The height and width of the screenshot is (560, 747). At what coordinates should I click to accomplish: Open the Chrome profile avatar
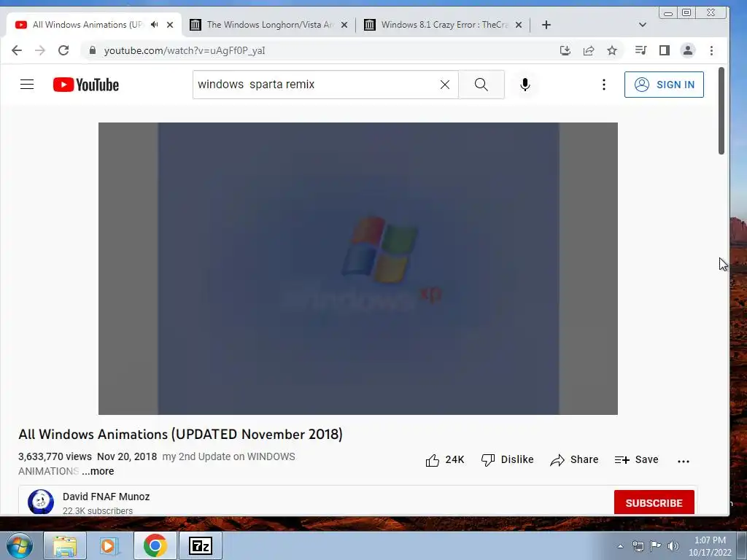tap(687, 50)
